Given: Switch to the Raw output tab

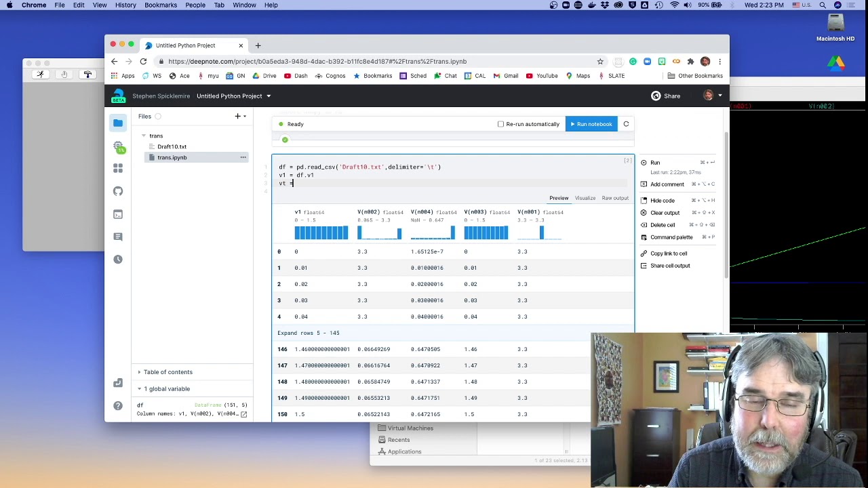Looking at the screenshot, I should click(615, 198).
